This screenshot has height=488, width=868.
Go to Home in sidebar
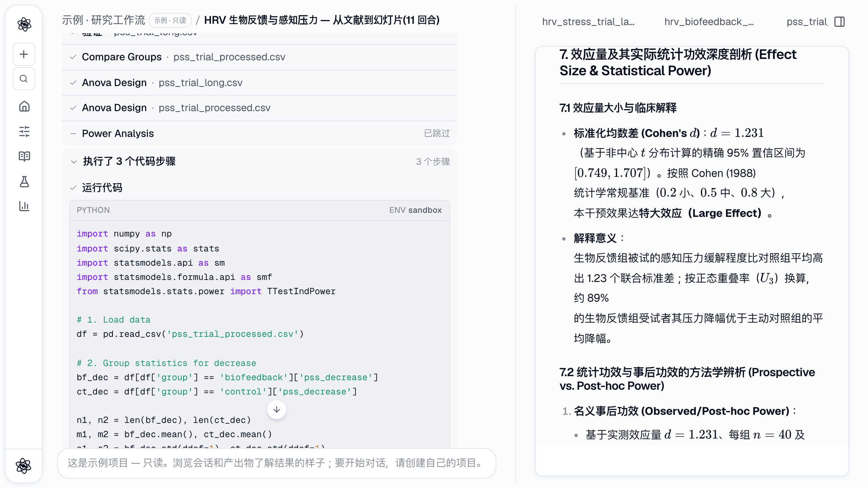pyautogui.click(x=24, y=106)
